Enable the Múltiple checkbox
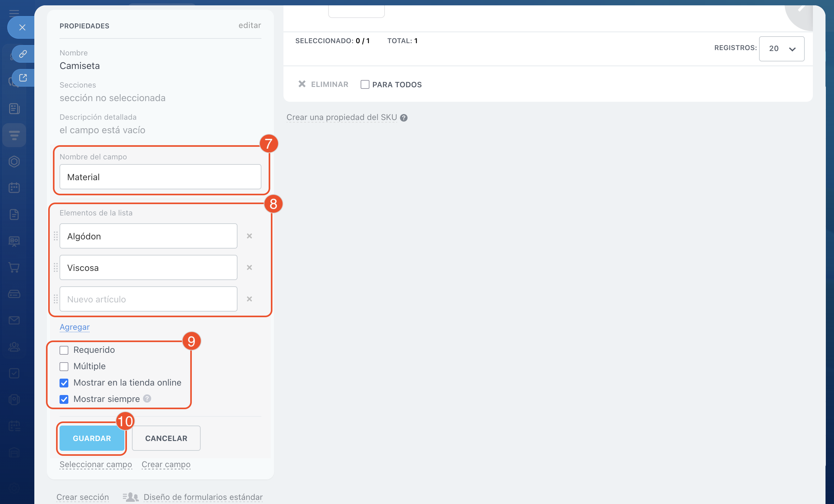Viewport: 834px width, 504px height. pyautogui.click(x=64, y=366)
